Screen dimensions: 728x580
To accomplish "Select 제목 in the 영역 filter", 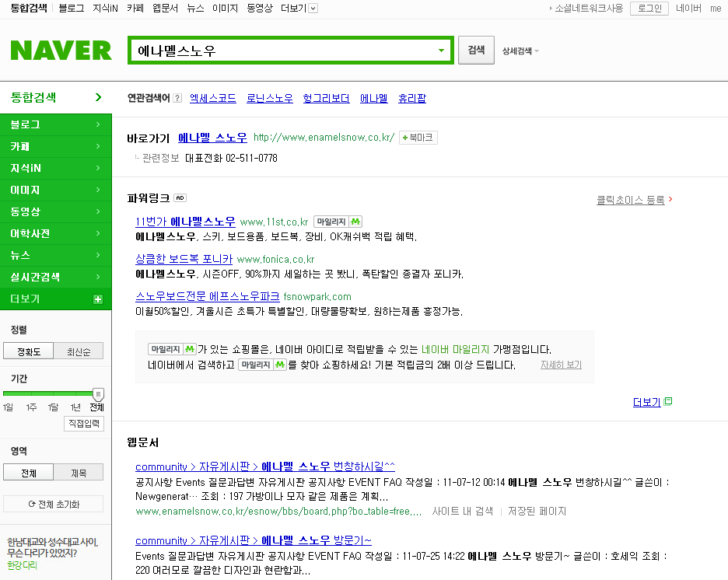I will pyautogui.click(x=79, y=473).
